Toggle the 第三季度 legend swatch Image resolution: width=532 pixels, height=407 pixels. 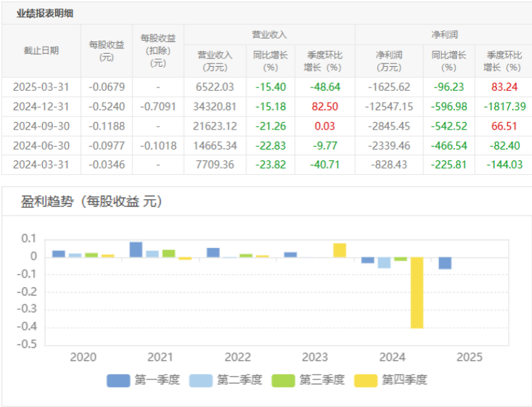pyautogui.click(x=283, y=381)
